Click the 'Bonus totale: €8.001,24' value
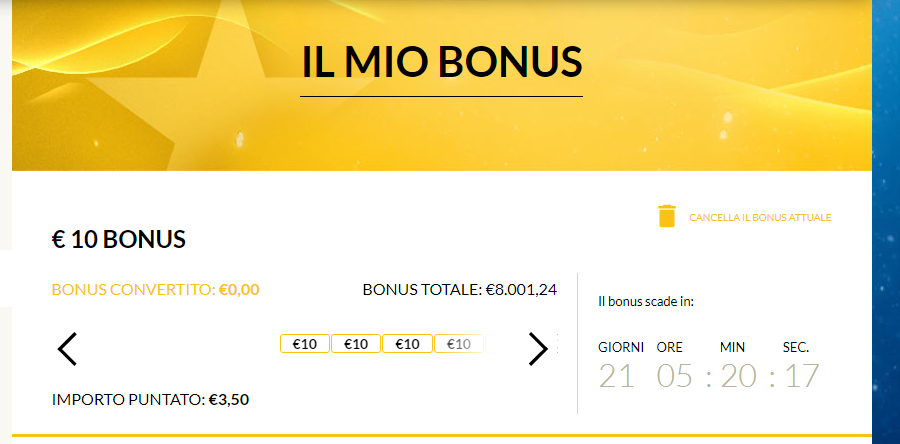The image size is (900, 444). (x=460, y=290)
